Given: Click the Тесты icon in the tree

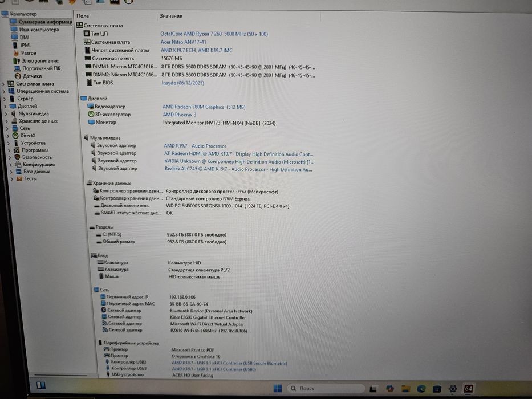Looking at the screenshot, I should point(19,178).
